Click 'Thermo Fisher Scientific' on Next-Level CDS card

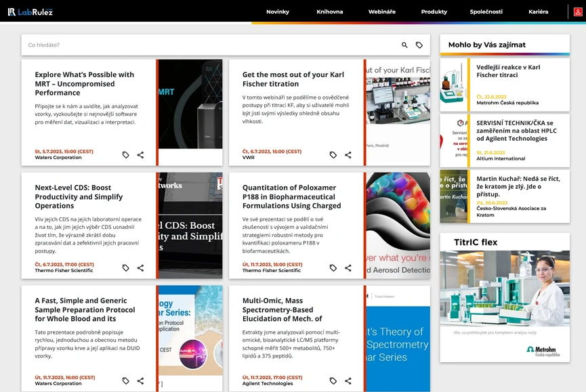[x=64, y=270]
